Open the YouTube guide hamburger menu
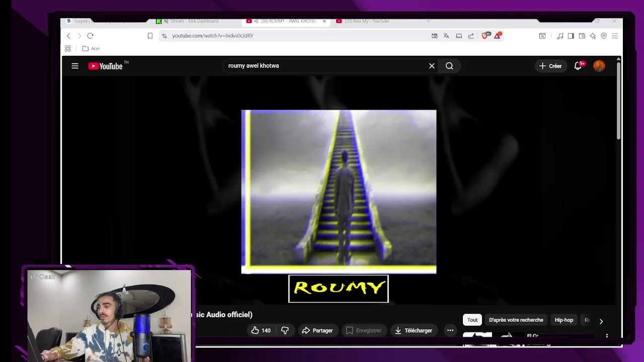 click(75, 66)
